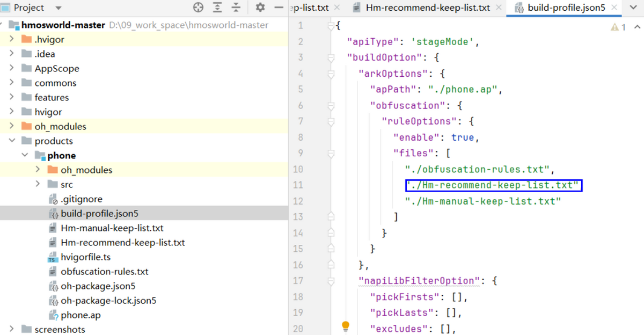Viewport: 644px width, 335px height.
Task: Switch to Hm-recommend-keep-list.txt tab
Action: [427, 8]
